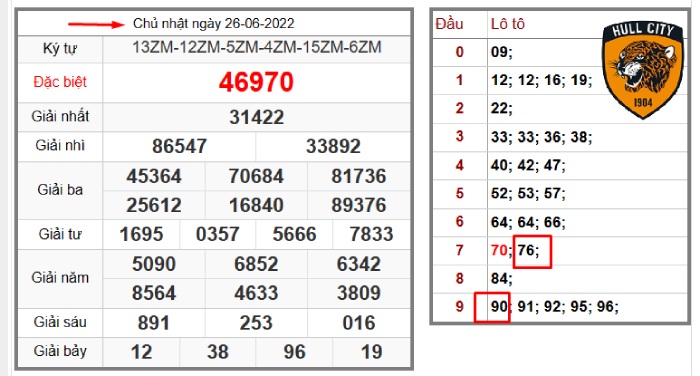The image size is (700, 376).
Task: Click the red arrow beside the date
Action: [96, 24]
